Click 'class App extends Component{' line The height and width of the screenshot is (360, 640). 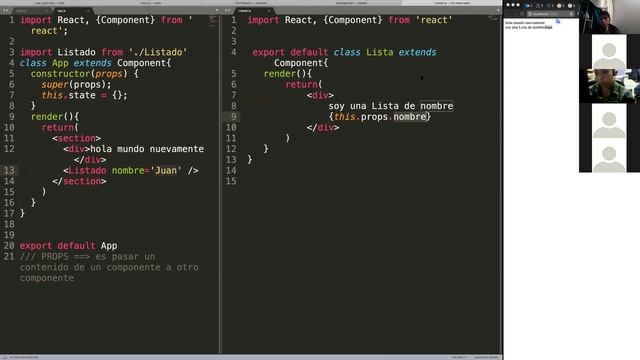click(96, 63)
